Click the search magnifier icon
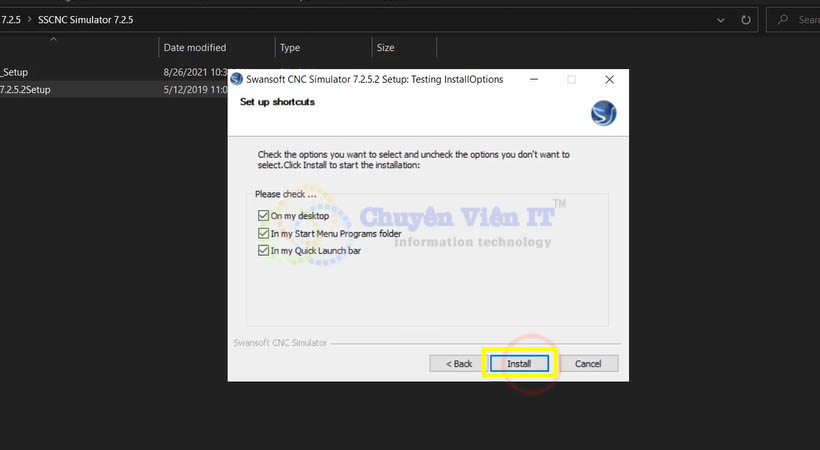The height and width of the screenshot is (450, 820). [x=782, y=19]
